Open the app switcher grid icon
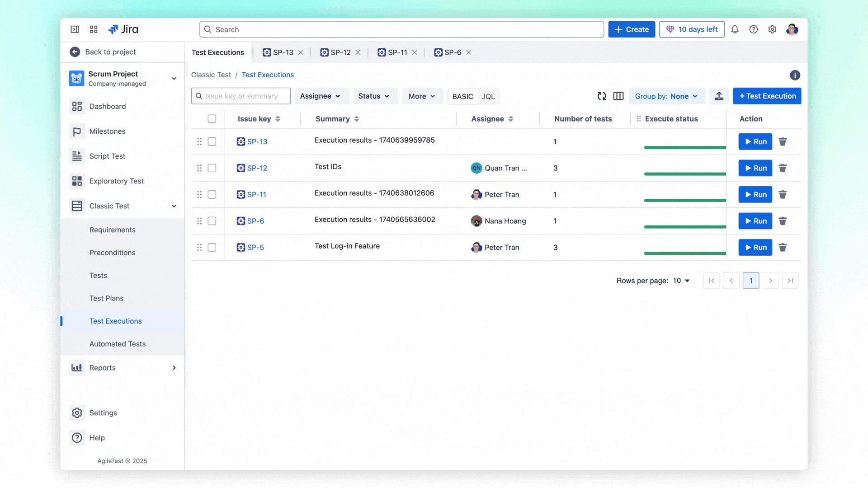 click(x=94, y=29)
